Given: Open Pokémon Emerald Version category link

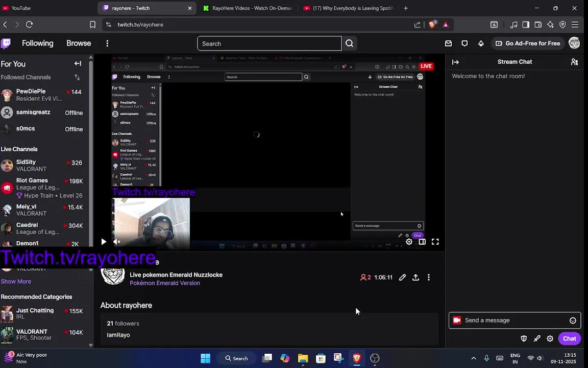Looking at the screenshot, I should pos(165,283).
